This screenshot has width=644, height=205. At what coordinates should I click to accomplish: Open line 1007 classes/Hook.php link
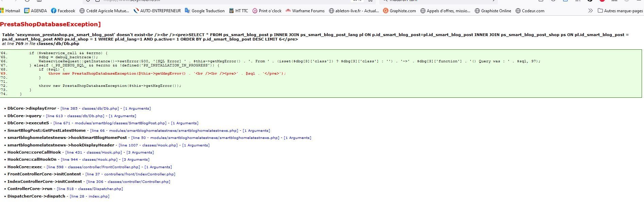(148, 145)
